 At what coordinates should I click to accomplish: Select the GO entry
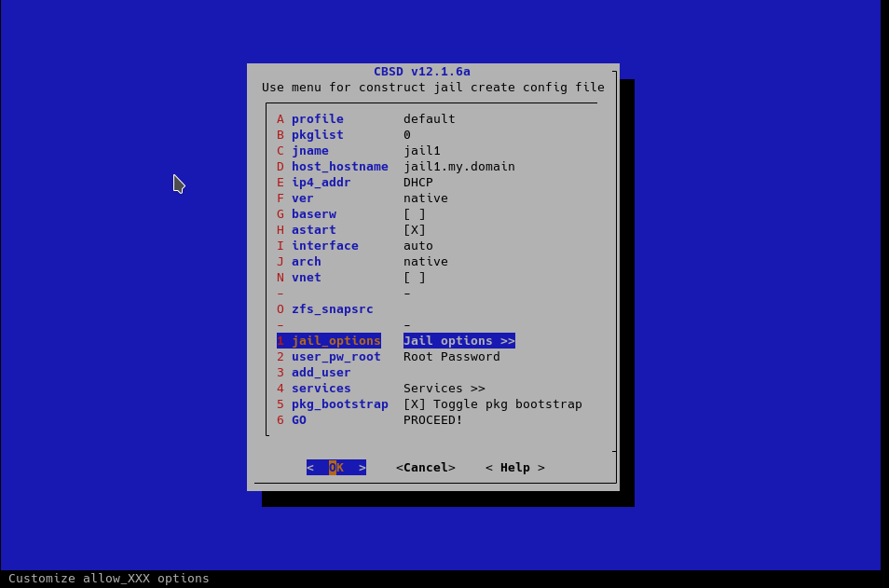coord(299,420)
